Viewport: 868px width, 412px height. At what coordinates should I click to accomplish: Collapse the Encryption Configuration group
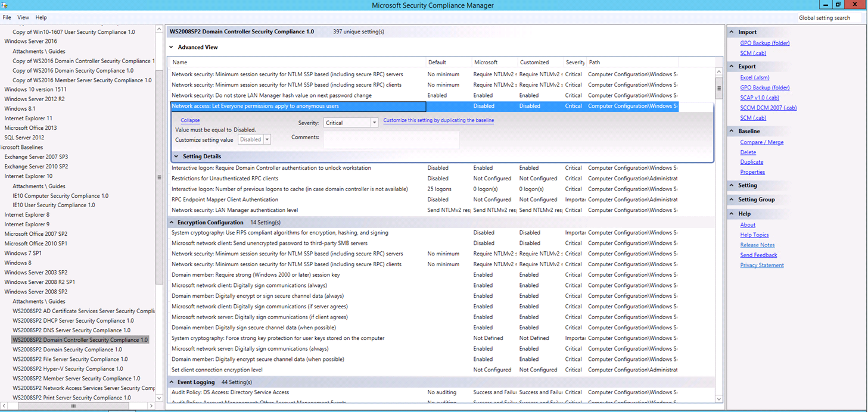[171, 223]
